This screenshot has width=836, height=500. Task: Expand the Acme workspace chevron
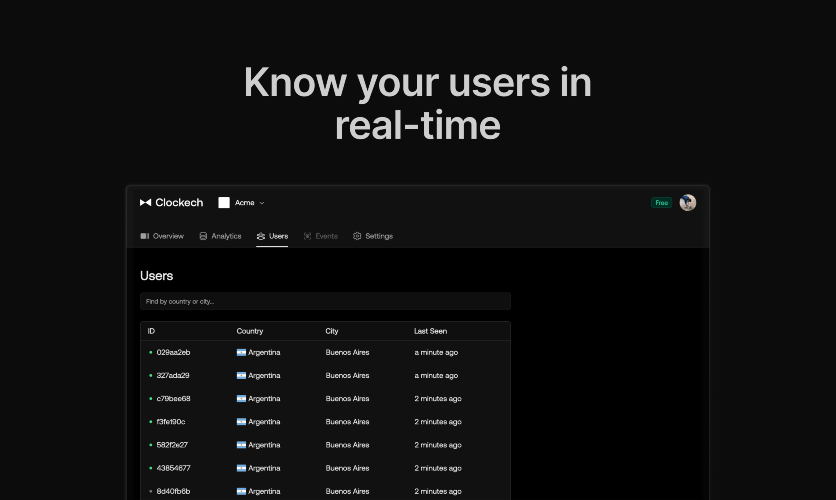pyautogui.click(x=262, y=203)
